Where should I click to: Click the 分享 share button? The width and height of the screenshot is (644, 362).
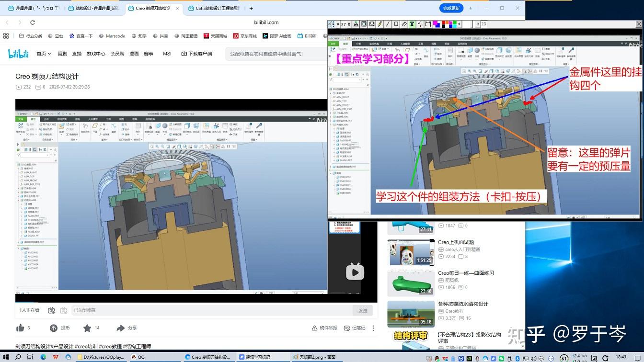(126, 328)
